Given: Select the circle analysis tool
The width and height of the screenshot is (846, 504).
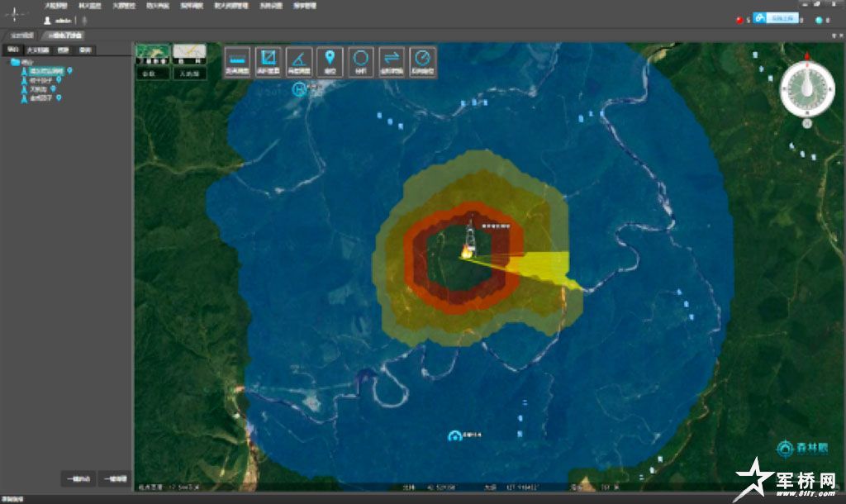Looking at the screenshot, I should [x=361, y=61].
